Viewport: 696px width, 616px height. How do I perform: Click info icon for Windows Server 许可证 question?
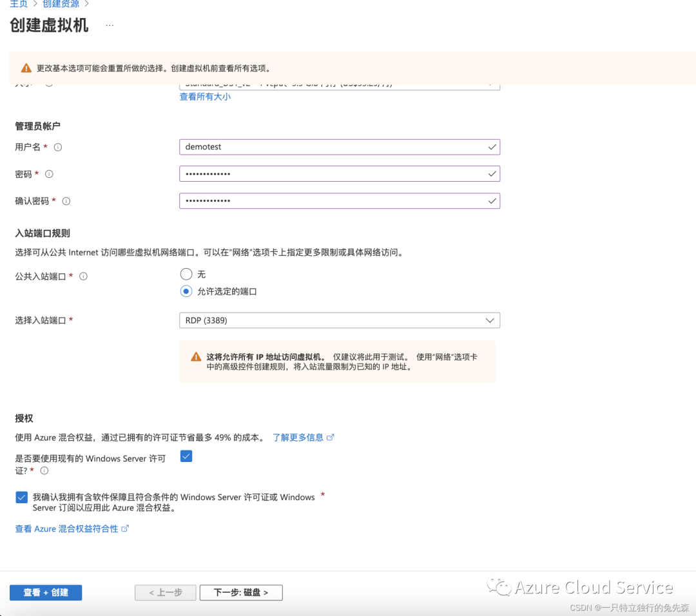(x=44, y=470)
